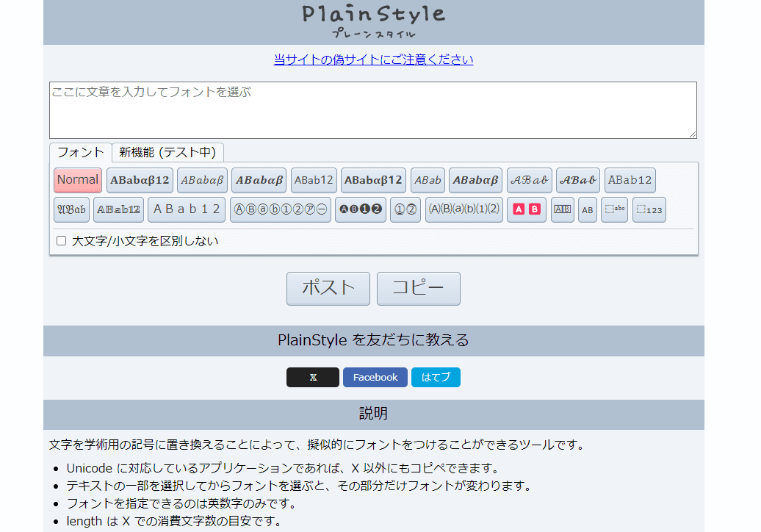Image resolution: width=761 pixels, height=532 pixels.
Task: Apply bold sans-serif ABabαβ12 font style
Action: click(x=373, y=180)
